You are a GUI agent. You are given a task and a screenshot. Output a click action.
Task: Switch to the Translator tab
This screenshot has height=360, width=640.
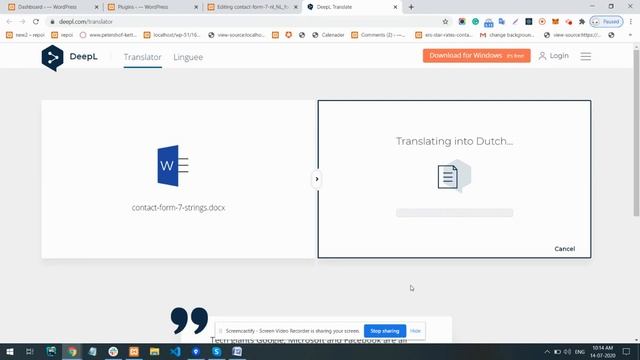(x=142, y=57)
